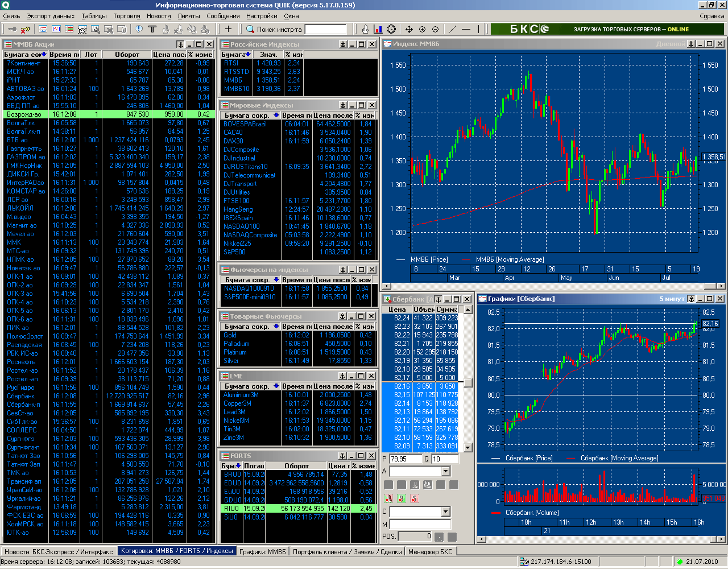Open the Экспорт данных menu
The image size is (728, 569).
point(51,16)
